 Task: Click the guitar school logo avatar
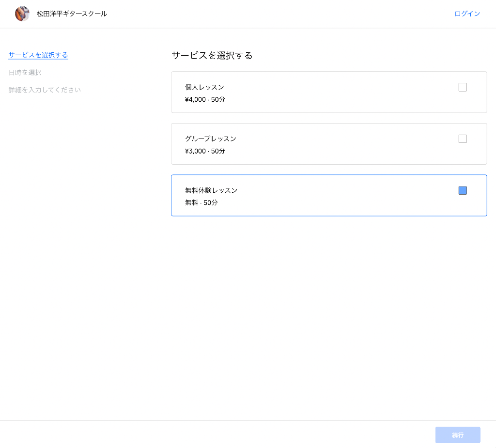pos(22,14)
